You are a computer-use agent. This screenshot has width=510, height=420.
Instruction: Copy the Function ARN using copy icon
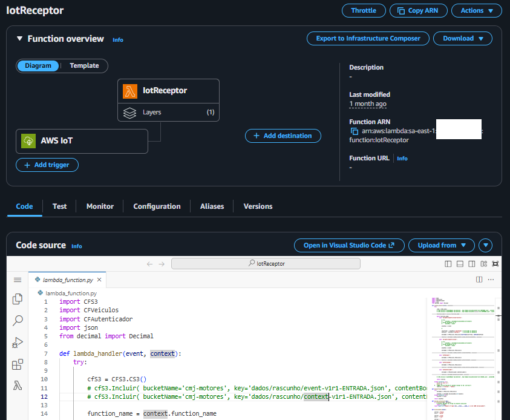[355, 131]
